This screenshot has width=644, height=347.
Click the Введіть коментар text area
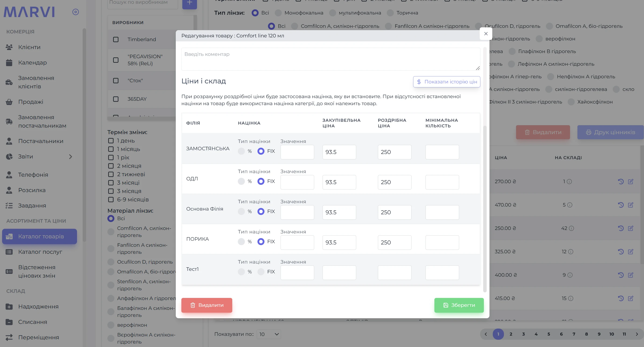click(x=331, y=59)
